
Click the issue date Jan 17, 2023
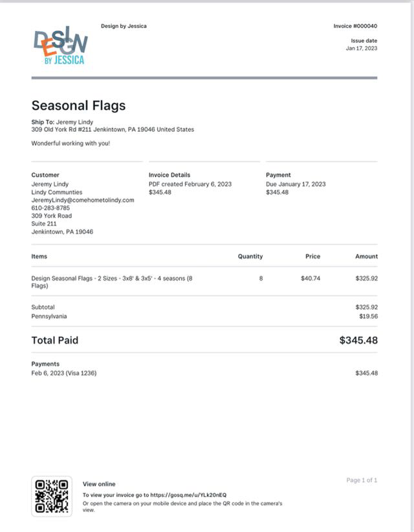click(362, 48)
